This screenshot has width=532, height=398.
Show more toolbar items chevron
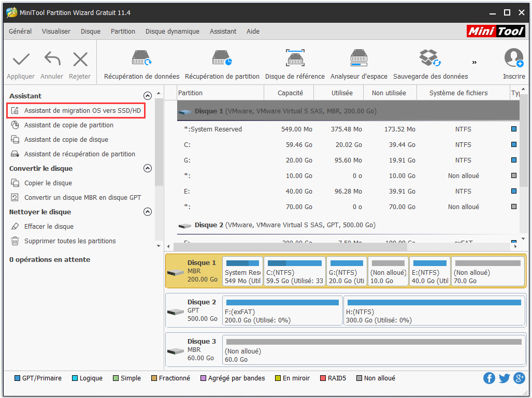pyautogui.click(x=475, y=62)
